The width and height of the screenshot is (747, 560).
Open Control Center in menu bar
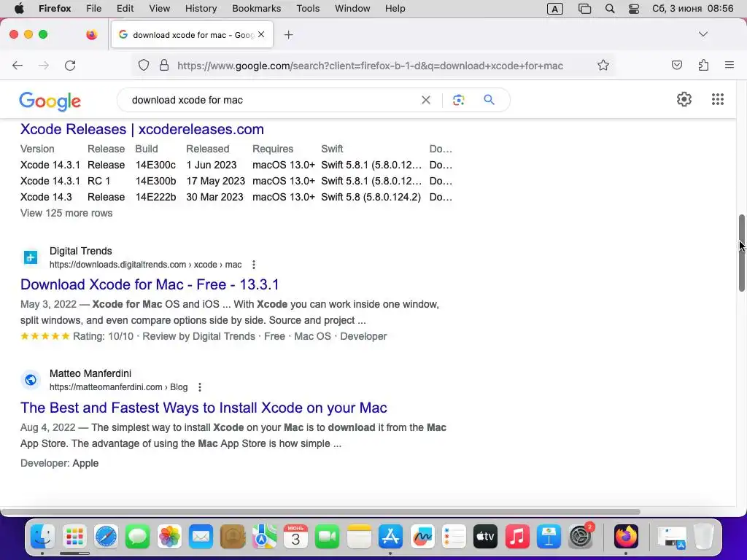click(x=634, y=9)
